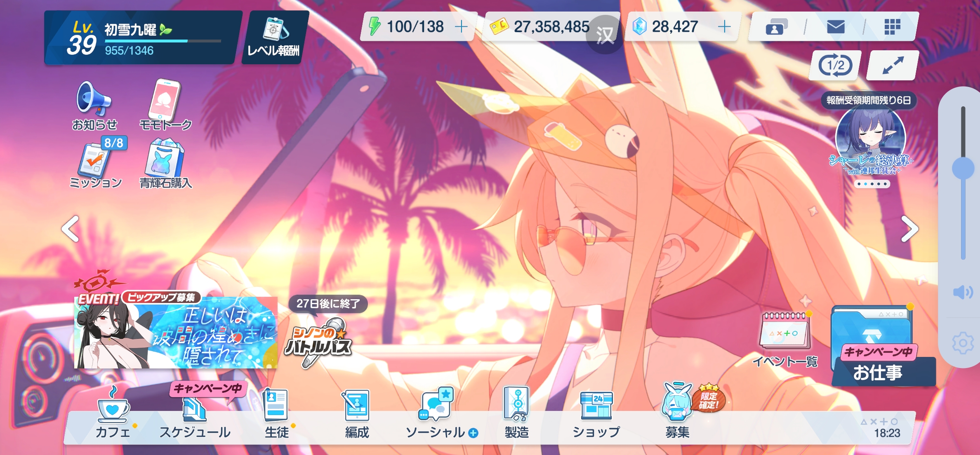Screen dimensions: 980x455
Task: Open the モモトーク phone app
Action: point(165,105)
